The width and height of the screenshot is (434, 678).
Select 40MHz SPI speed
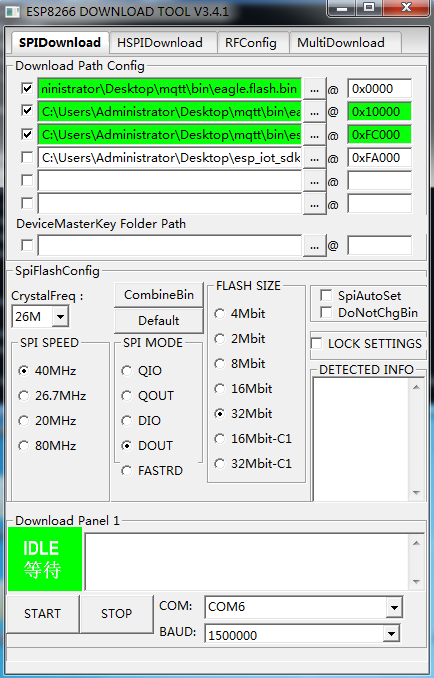[48, 371]
